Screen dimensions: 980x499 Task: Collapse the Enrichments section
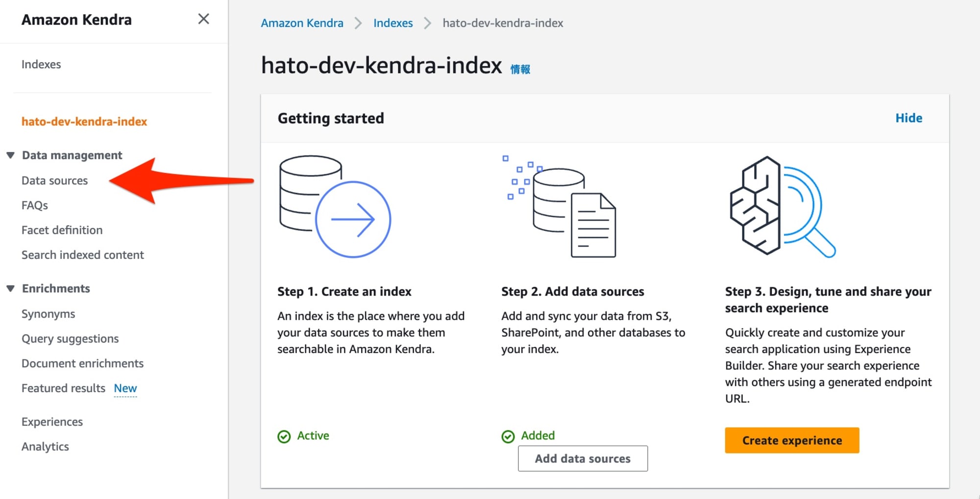click(10, 289)
